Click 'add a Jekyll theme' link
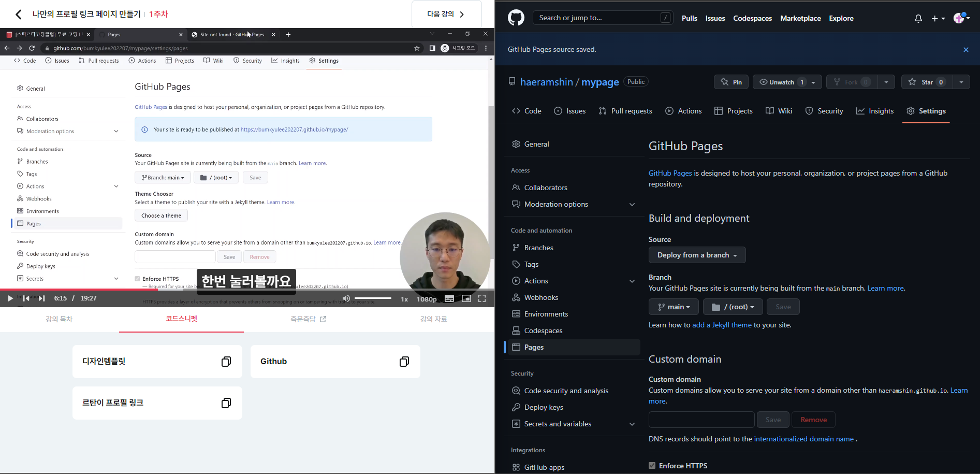The height and width of the screenshot is (474, 980). pyautogui.click(x=722, y=325)
